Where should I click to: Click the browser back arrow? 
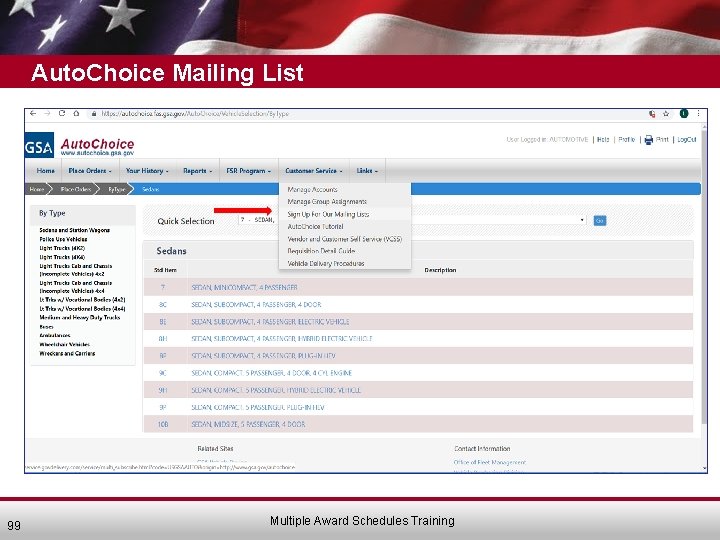click(33, 113)
